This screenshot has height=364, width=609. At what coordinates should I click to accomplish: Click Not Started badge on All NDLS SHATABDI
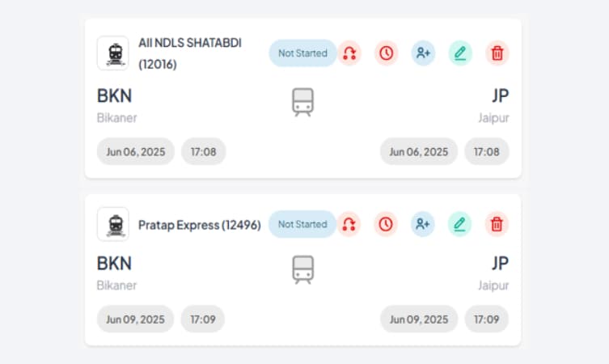[x=302, y=53]
